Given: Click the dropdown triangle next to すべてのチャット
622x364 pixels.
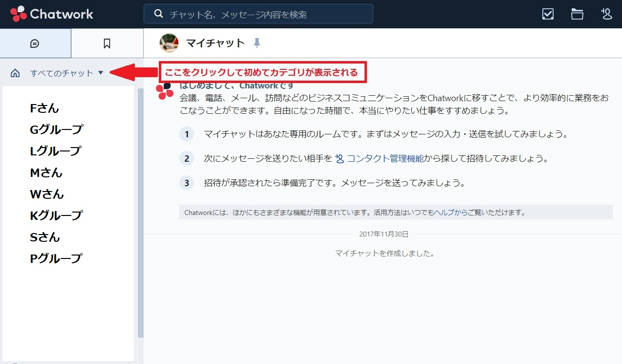Looking at the screenshot, I should pos(101,73).
